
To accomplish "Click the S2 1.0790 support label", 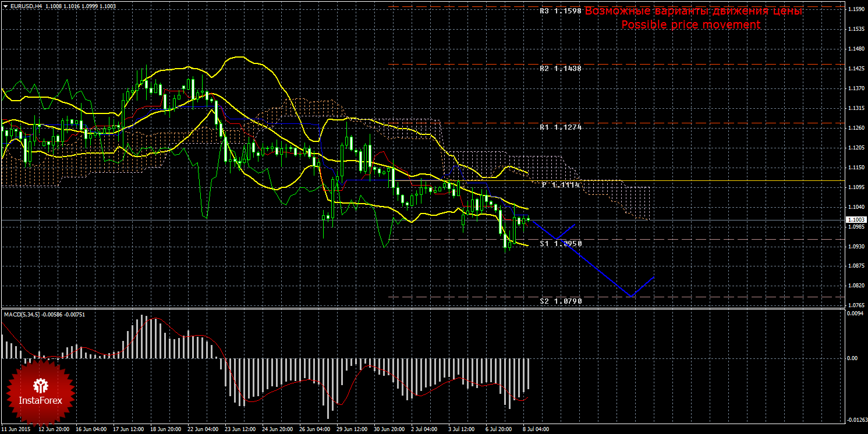I will point(560,301).
